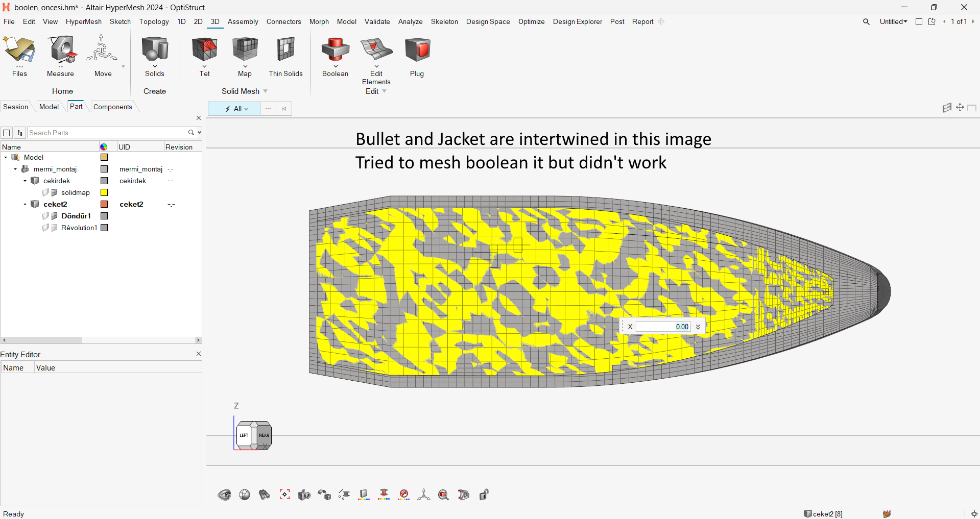
Task: Switch to the Session browser tab
Action: [x=16, y=107]
